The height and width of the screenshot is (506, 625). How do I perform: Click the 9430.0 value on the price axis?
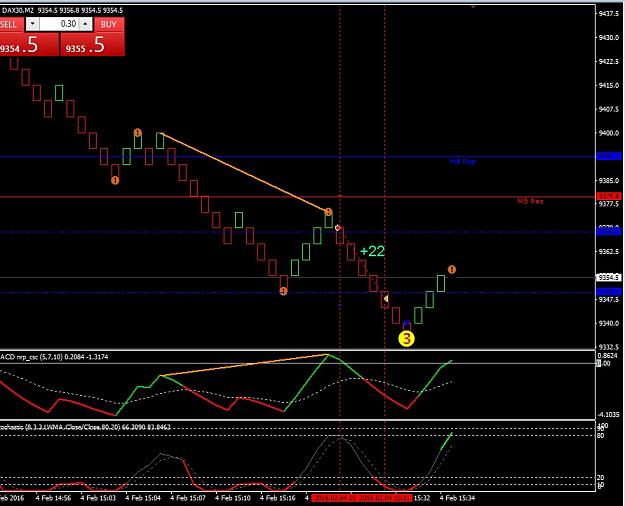click(x=609, y=37)
